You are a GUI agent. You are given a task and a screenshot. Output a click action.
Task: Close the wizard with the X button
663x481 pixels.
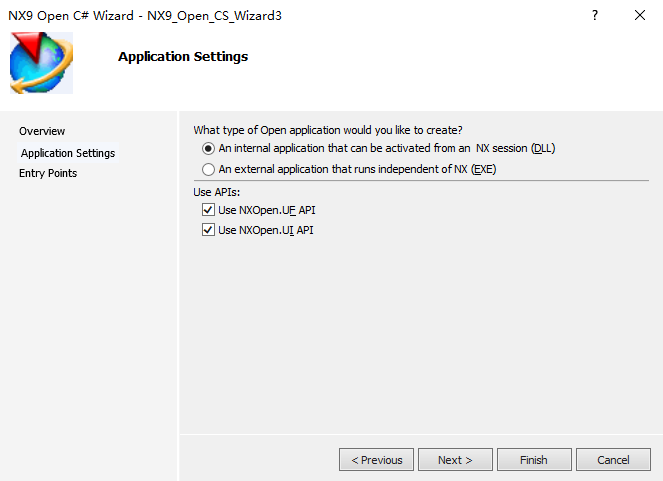coord(640,15)
